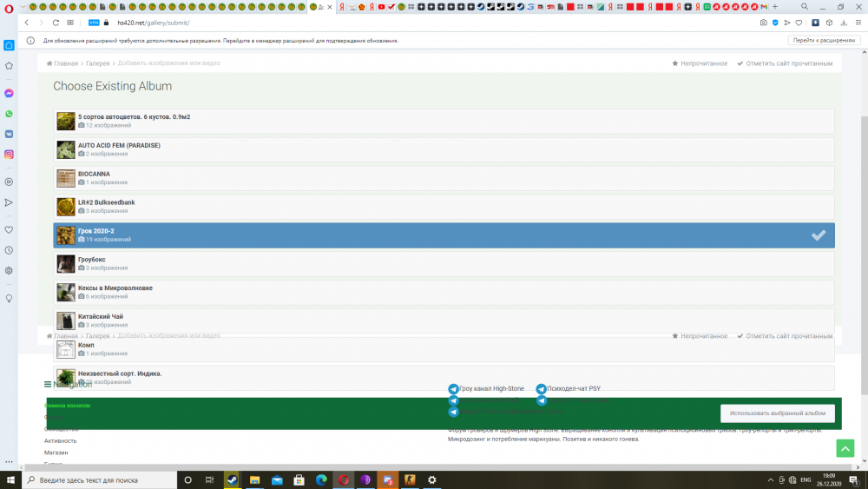The width and height of the screenshot is (868, 489).
Task: Click Перейти к расширениям button
Action: [x=824, y=41]
